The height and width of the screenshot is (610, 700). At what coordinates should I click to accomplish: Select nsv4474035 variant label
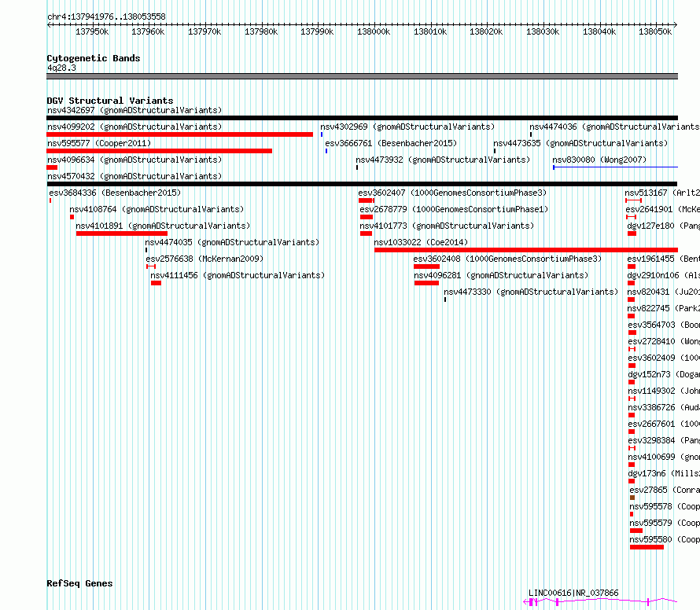[x=232, y=242]
